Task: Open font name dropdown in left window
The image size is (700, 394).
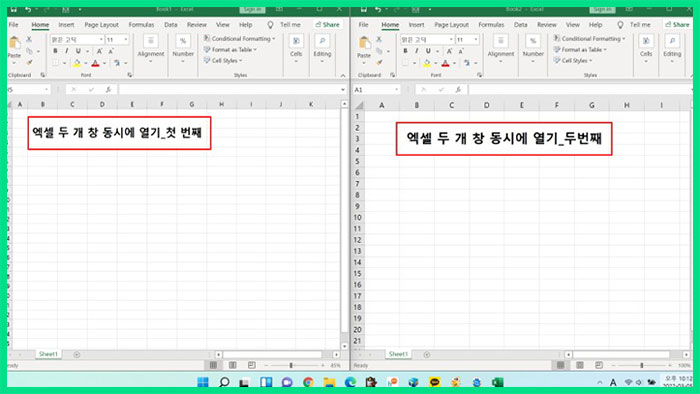Action: tap(101, 40)
